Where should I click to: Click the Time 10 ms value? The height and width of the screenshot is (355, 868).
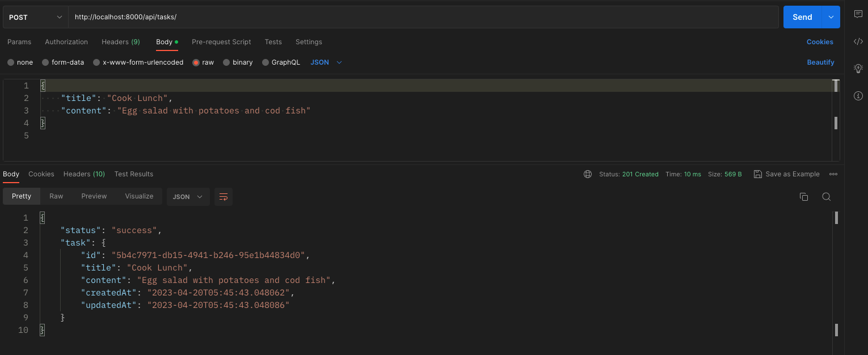(692, 174)
